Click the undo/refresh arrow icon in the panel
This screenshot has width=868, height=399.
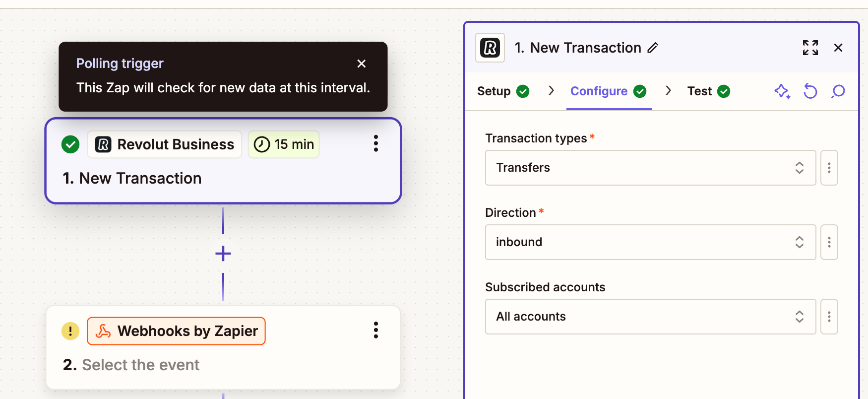click(810, 91)
